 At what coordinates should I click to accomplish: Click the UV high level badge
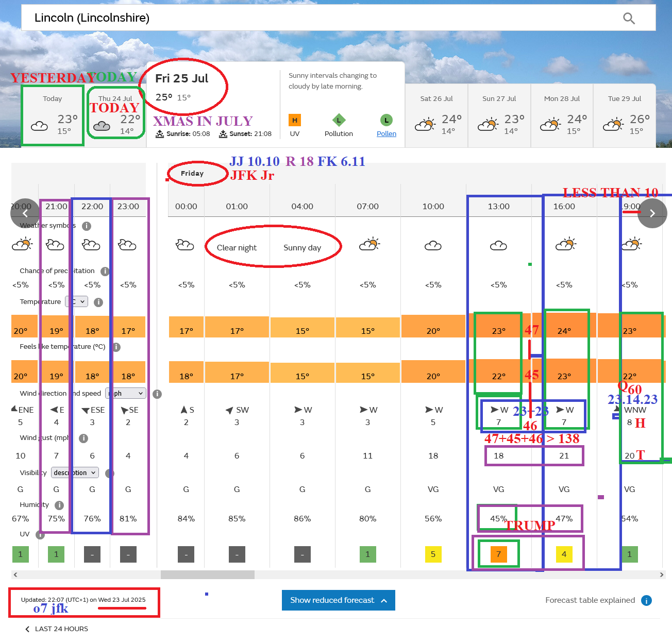295,120
